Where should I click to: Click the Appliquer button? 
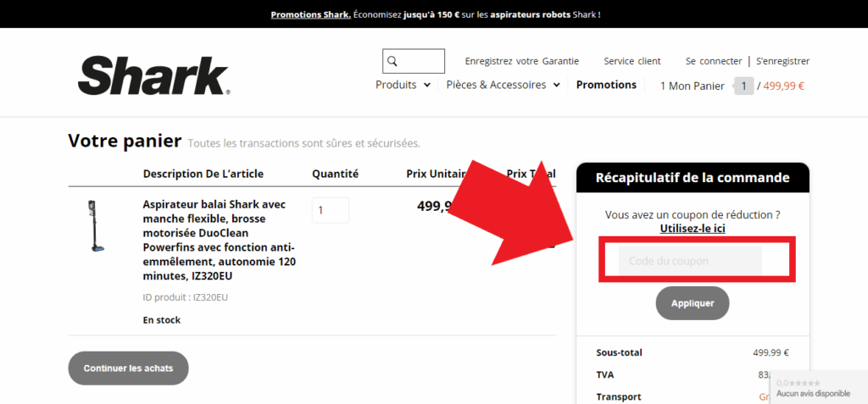pyautogui.click(x=693, y=303)
